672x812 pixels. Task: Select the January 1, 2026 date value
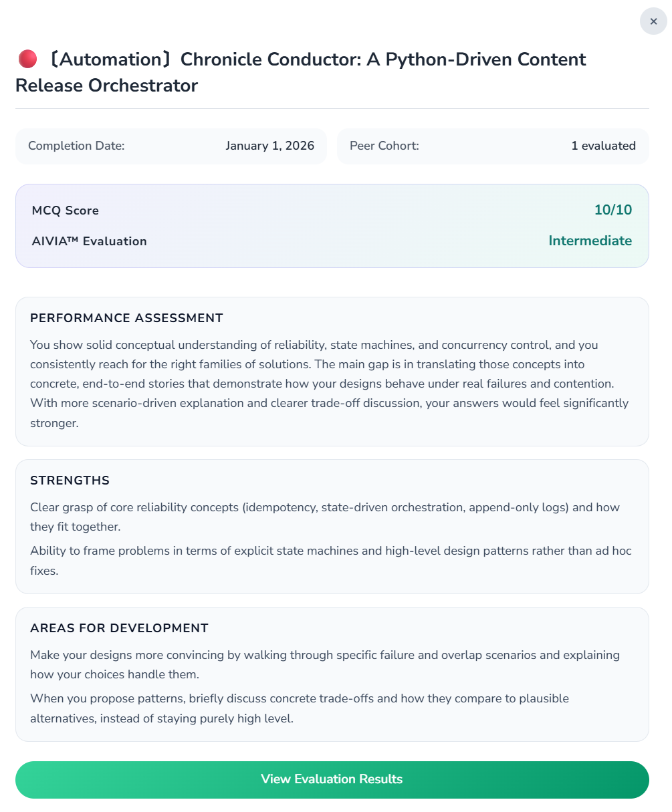tap(269, 146)
